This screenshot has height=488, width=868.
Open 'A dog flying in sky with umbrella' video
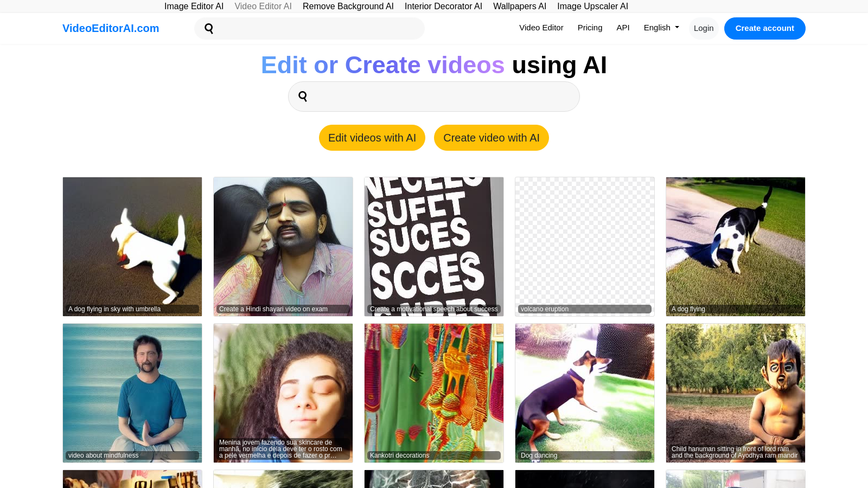(132, 247)
